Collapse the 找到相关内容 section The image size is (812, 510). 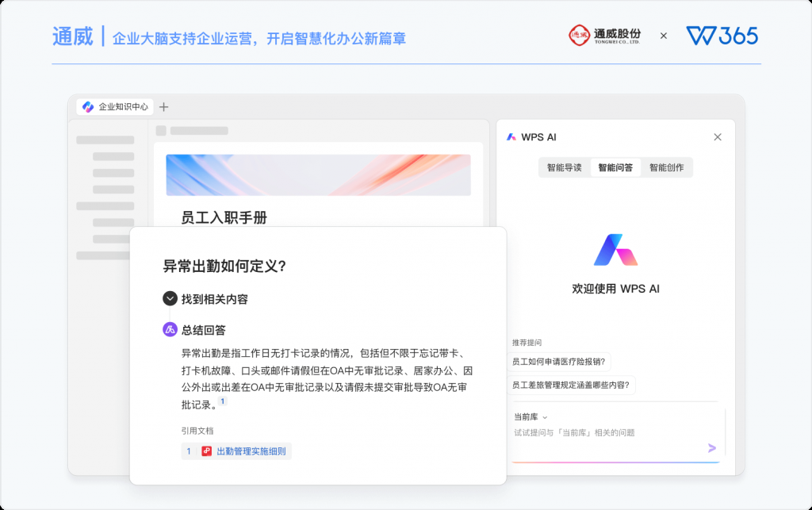click(x=170, y=299)
